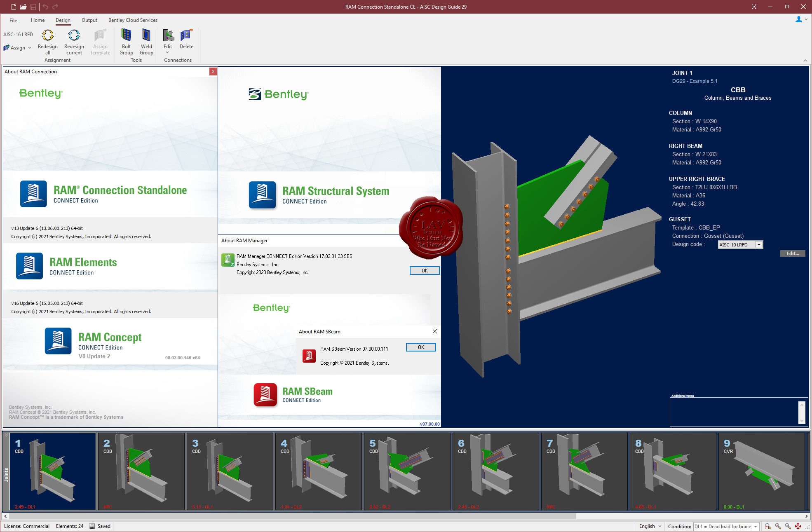Click the focus mode icon in title bar
The height and width of the screenshot is (532, 812).
coord(754,7)
